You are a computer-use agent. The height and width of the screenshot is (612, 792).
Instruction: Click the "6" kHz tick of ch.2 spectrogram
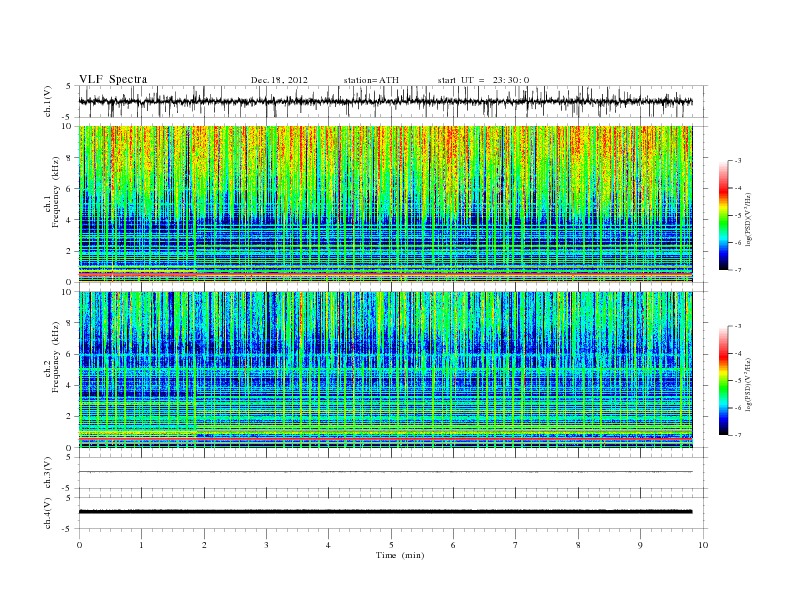(69, 354)
